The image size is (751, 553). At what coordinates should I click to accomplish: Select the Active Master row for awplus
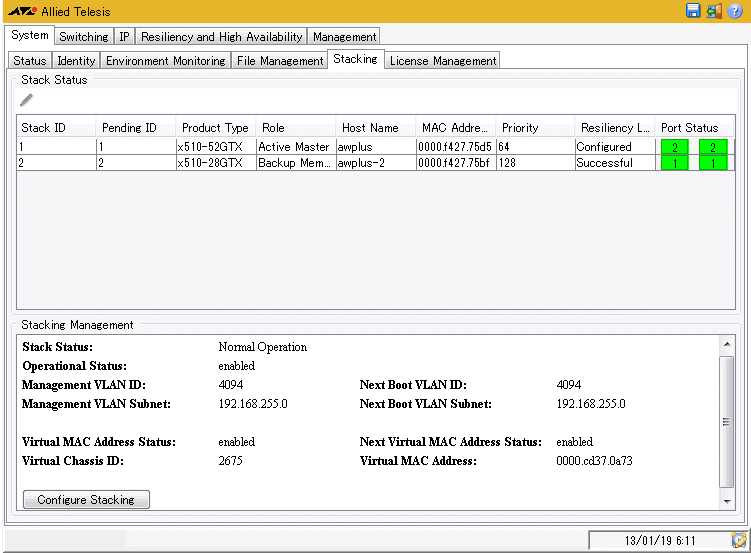294,147
